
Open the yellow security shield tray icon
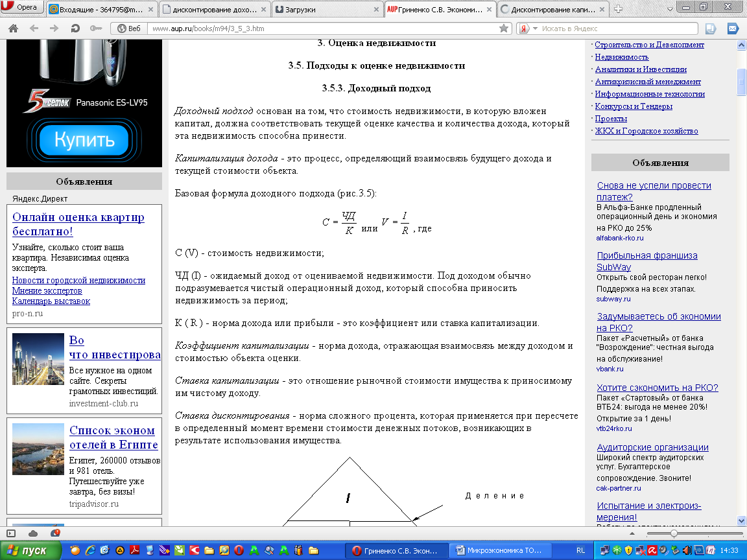(x=628, y=550)
